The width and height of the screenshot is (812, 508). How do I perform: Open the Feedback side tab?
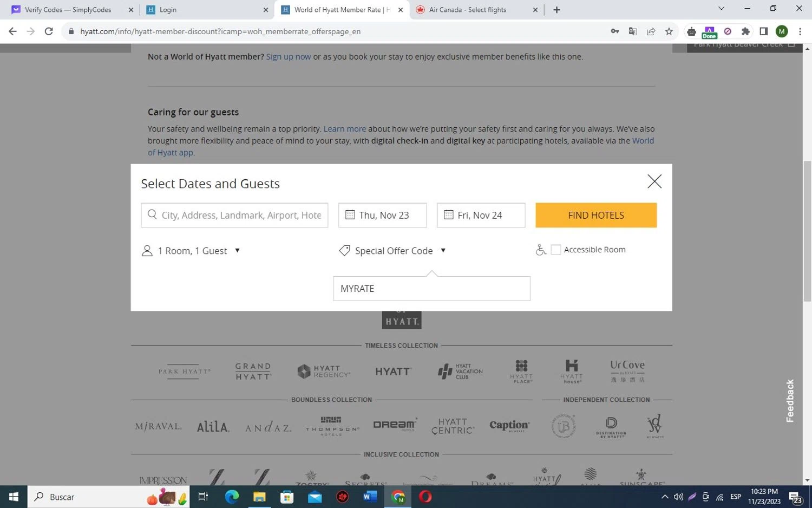(x=790, y=401)
